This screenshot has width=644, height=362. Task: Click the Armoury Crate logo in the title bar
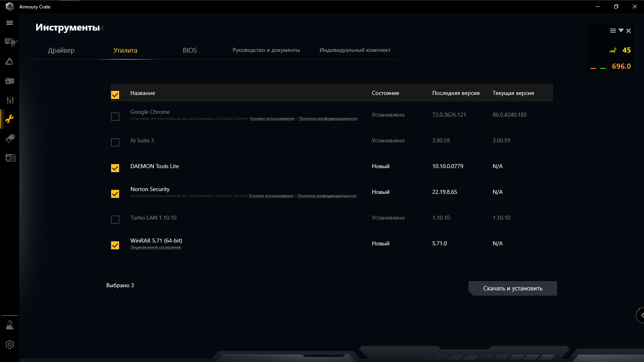click(x=10, y=6)
